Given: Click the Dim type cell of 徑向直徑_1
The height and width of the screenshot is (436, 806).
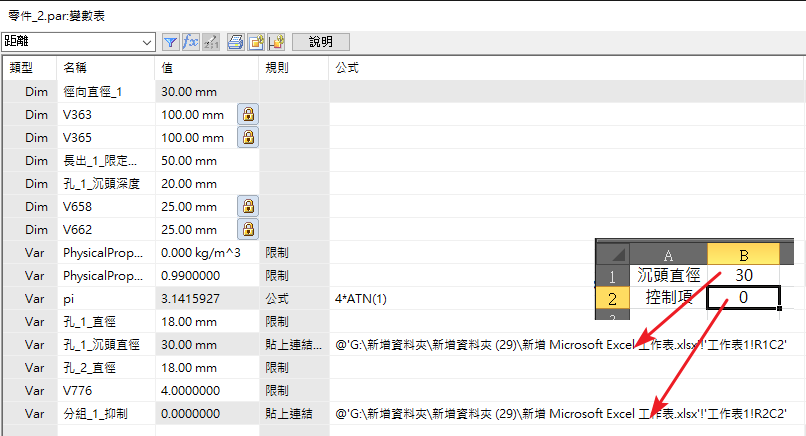Looking at the screenshot, I should pos(30,92).
